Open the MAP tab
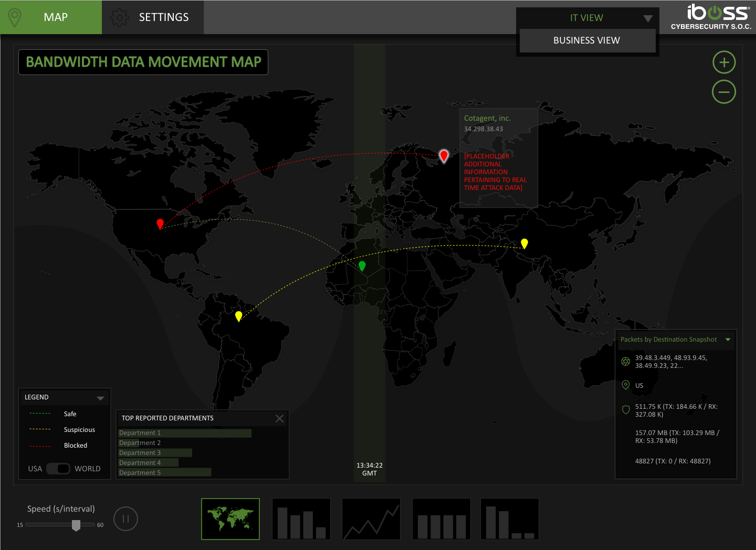756x550 pixels. [51, 17]
